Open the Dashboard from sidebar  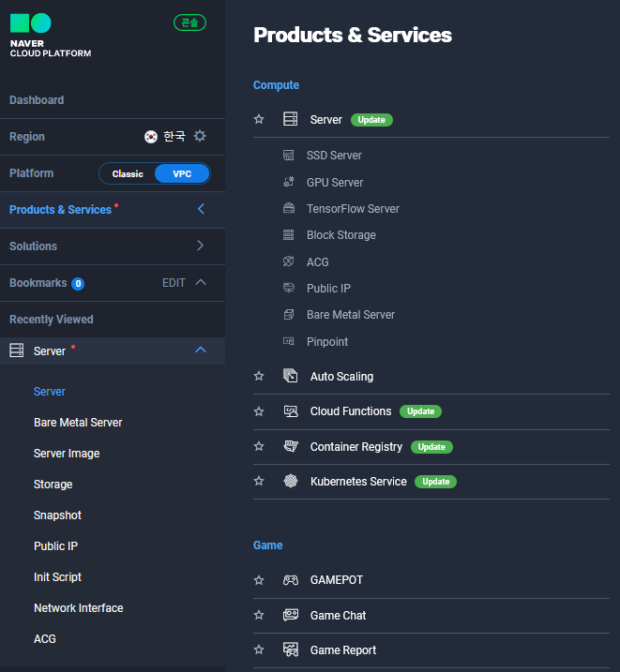[37, 100]
